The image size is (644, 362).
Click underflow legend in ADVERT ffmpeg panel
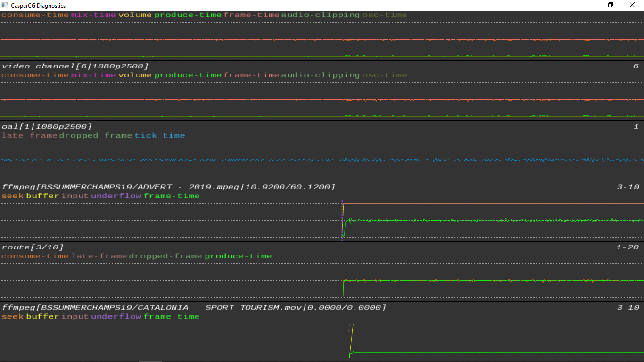click(116, 196)
